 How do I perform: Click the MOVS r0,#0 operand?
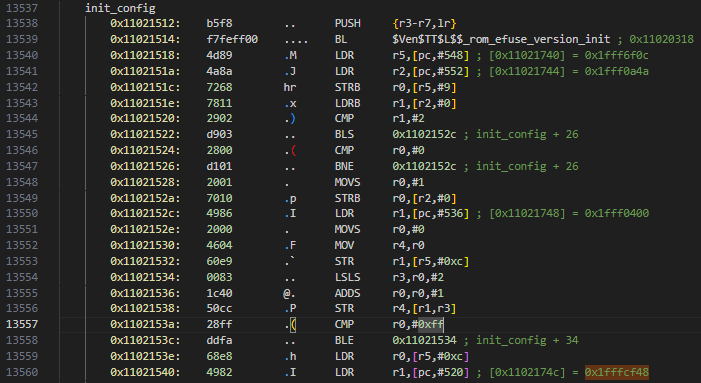tap(408, 229)
